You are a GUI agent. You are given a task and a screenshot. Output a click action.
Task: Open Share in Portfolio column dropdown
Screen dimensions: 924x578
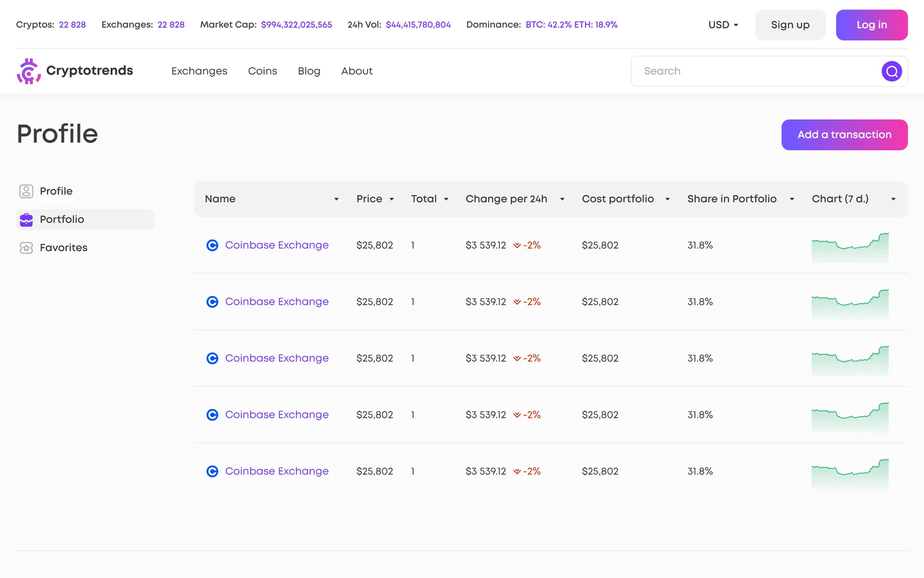pos(792,199)
